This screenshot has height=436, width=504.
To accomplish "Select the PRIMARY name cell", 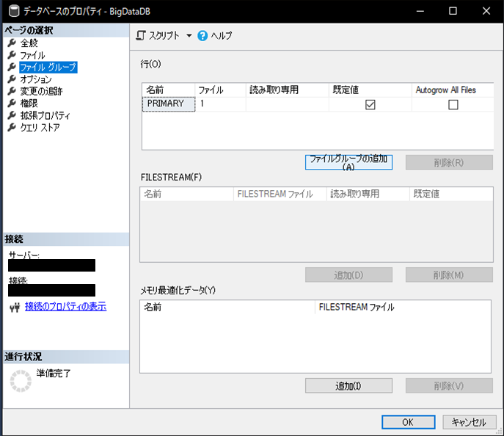I will point(169,103).
